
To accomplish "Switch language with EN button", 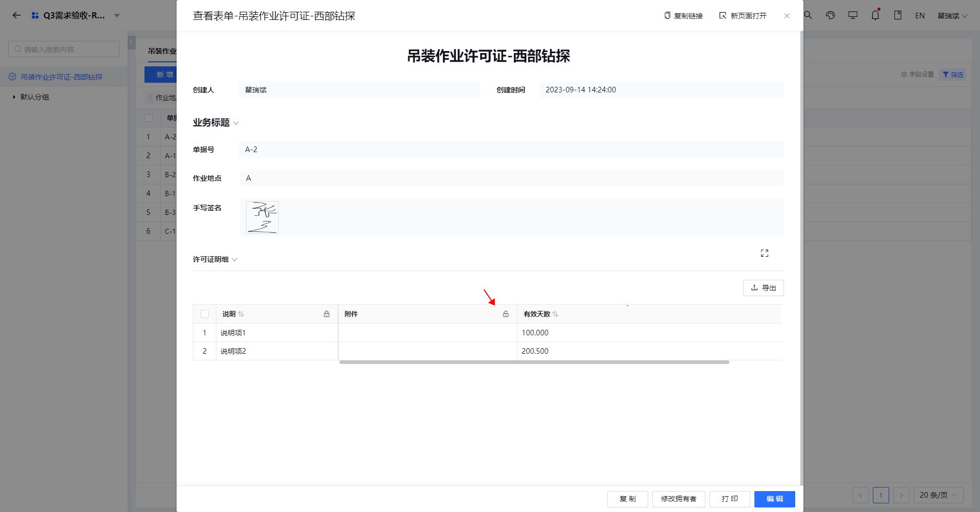I will [x=920, y=16].
